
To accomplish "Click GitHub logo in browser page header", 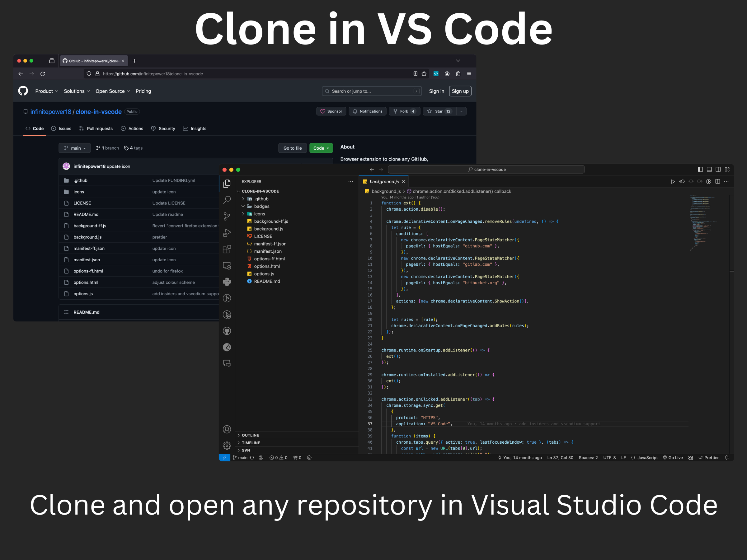I will pos(23,91).
